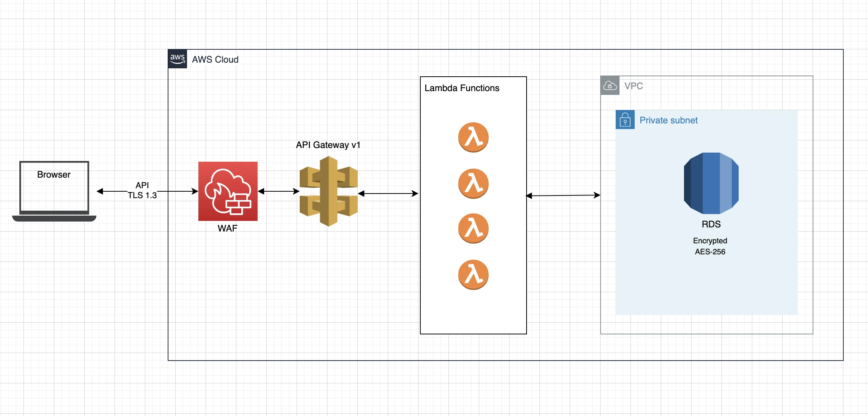Click the 'Browser' text inside the laptop

tap(54, 175)
